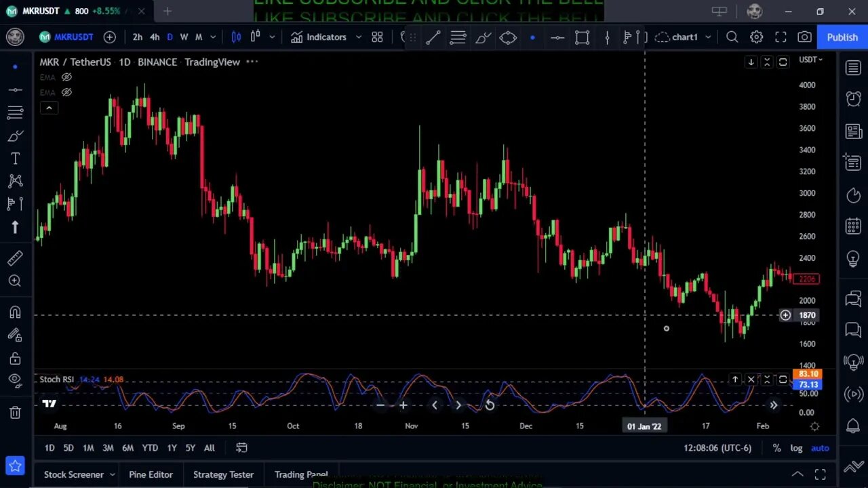Toggle hide all drawings eye icon
Screen dimensions: 868x488
point(15,381)
